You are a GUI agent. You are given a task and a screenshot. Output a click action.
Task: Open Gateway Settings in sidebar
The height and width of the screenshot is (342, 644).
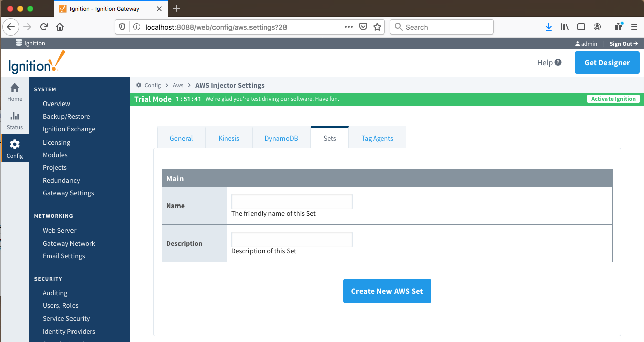(68, 193)
